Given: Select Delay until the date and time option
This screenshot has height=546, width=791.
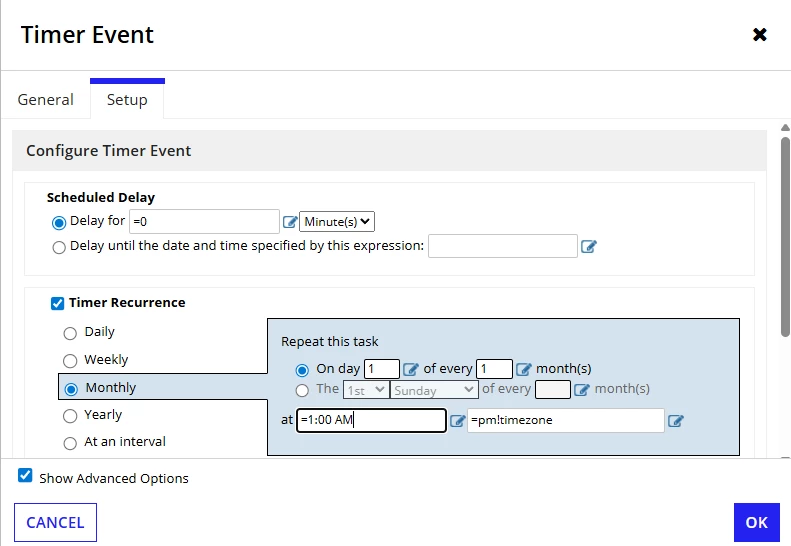Looking at the screenshot, I should coord(59,247).
